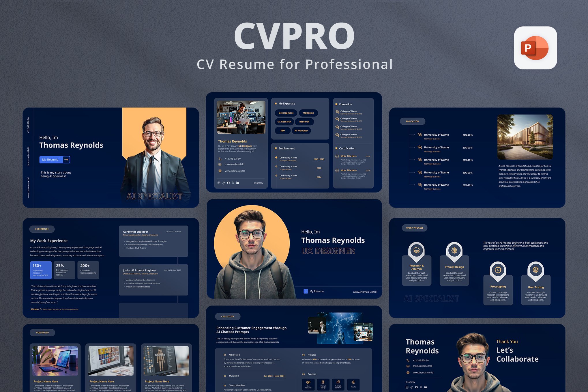Click My Resume download icon, UX Designer slide

306,291
